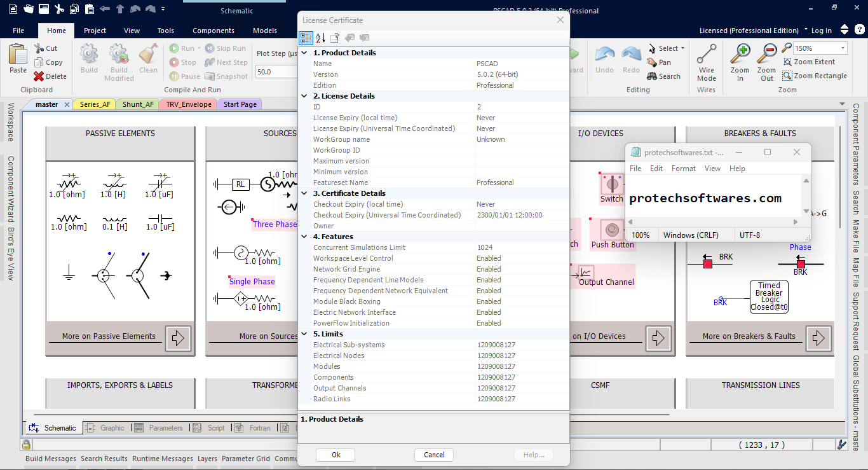Click the Save icon in quick access toolbar
The height and width of the screenshot is (470, 868).
(44, 9)
